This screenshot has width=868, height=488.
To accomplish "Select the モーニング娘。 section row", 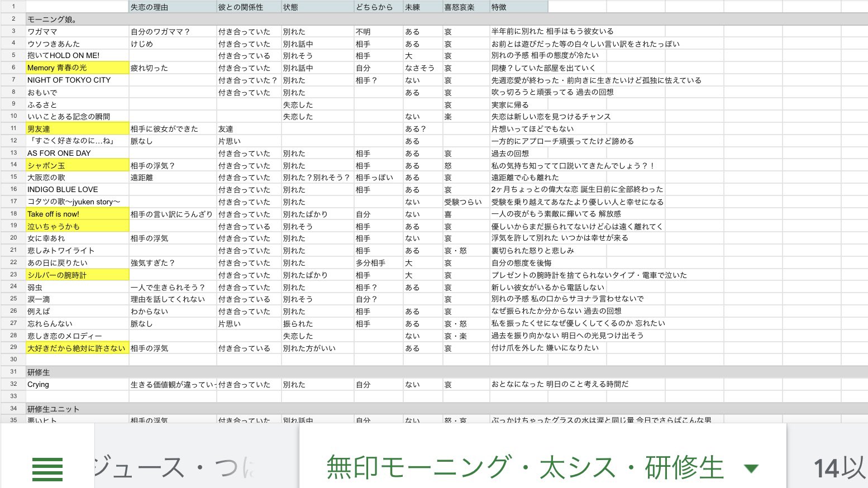I will tap(447, 19).
